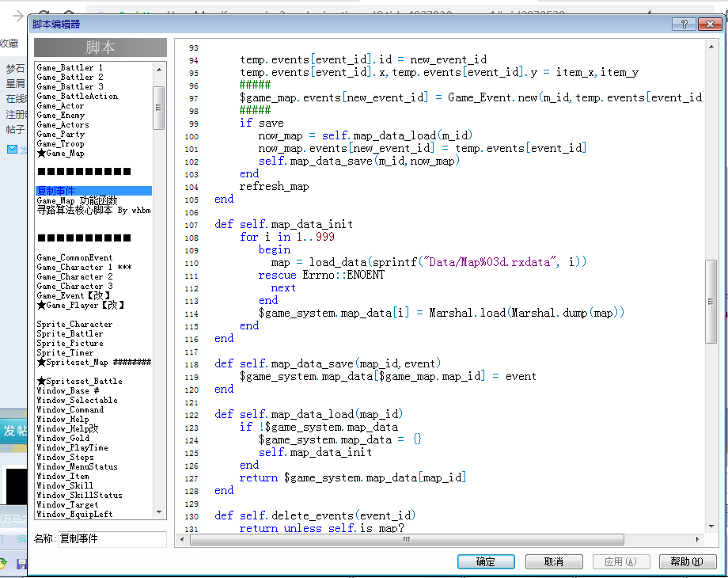Select ★Spriteset_Map script
Viewport: 728px width, 578px height.
tap(94, 362)
